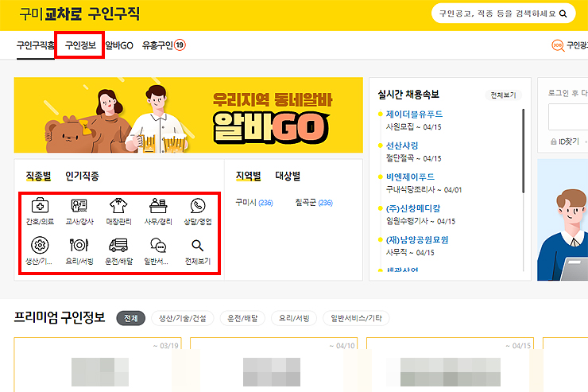The image size is (588, 392).
Task: Click the 알바GO promotional banner
Action: coord(188,115)
